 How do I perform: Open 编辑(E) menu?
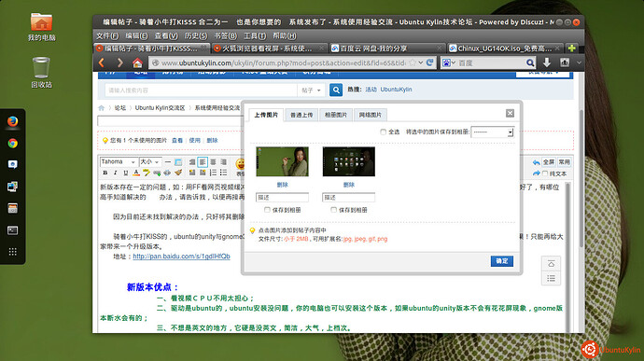pyautogui.click(x=136, y=35)
